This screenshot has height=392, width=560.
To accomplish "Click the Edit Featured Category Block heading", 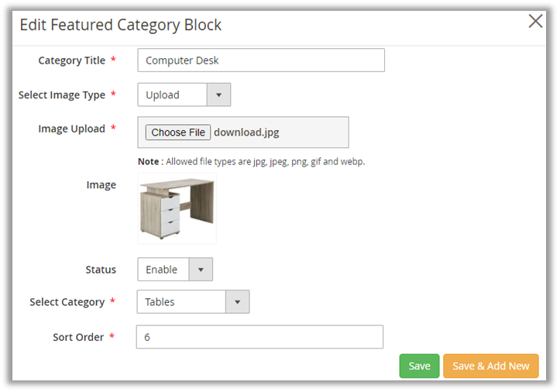I will [x=121, y=25].
